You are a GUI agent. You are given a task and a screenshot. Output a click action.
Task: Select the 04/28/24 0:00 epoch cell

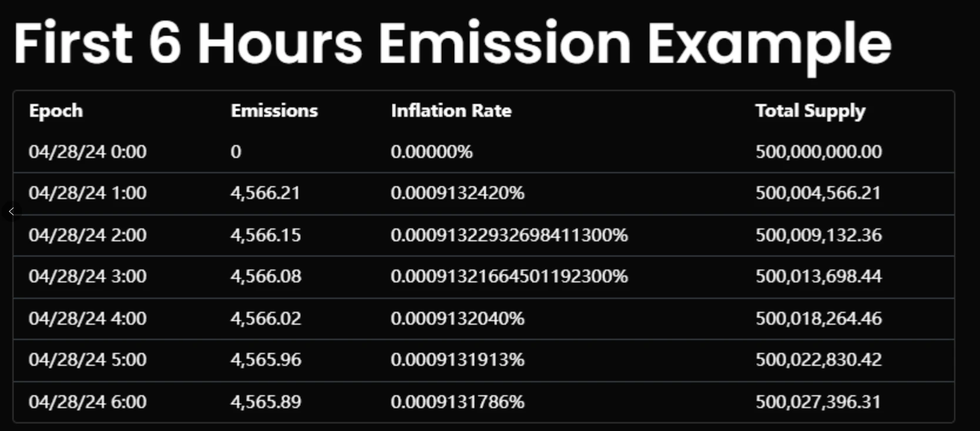point(88,152)
